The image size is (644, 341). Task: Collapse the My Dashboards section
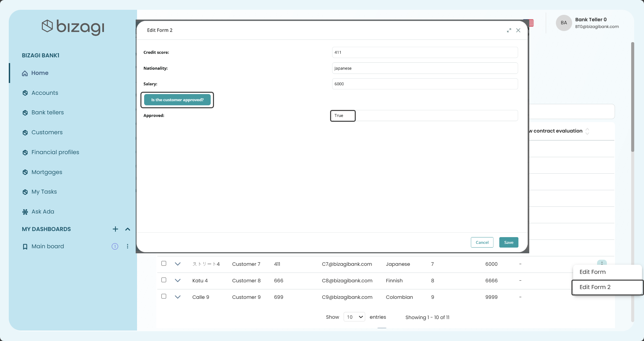[128, 229]
